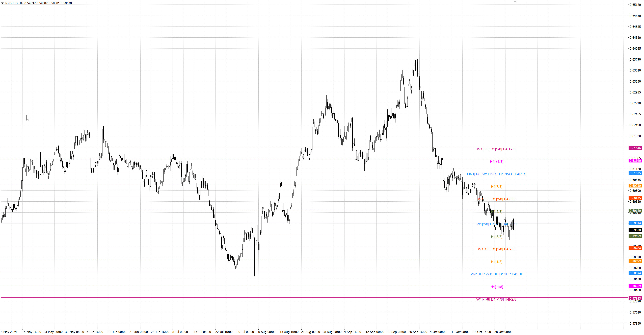
Task: Select the H4[+1/8] level label
Action: tap(496, 162)
